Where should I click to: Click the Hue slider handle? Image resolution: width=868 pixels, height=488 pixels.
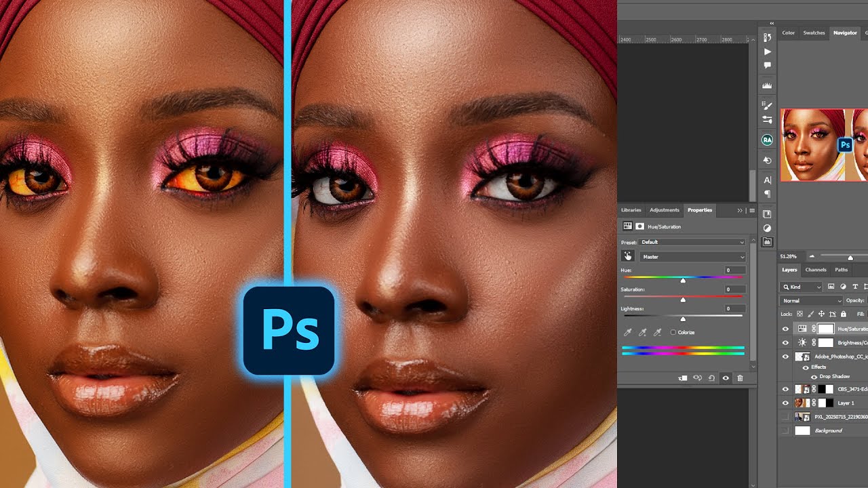pos(683,280)
